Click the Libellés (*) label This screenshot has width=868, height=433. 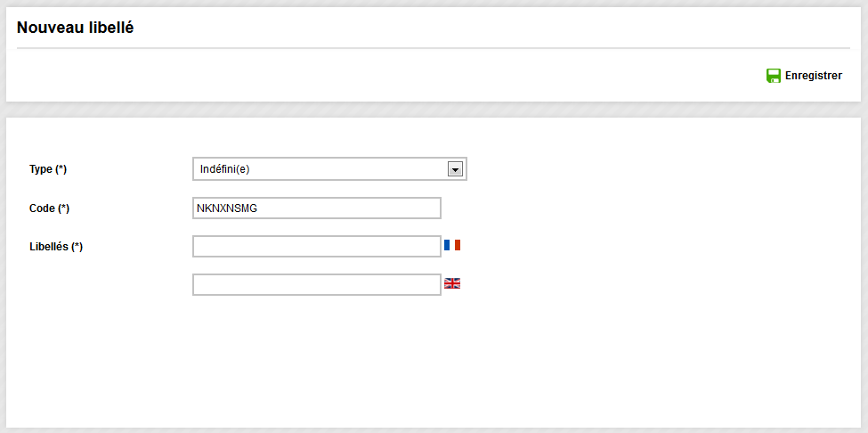pos(56,247)
